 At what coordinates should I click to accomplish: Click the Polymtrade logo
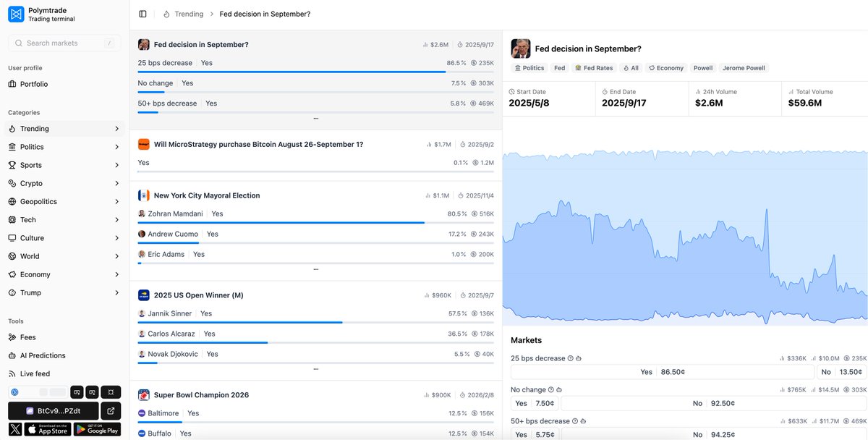tap(16, 14)
